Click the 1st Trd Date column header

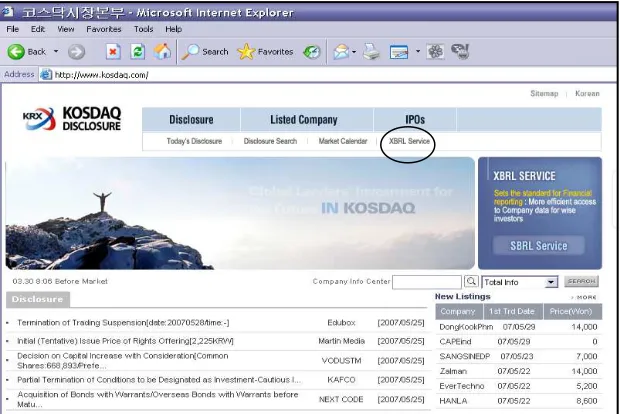click(513, 312)
